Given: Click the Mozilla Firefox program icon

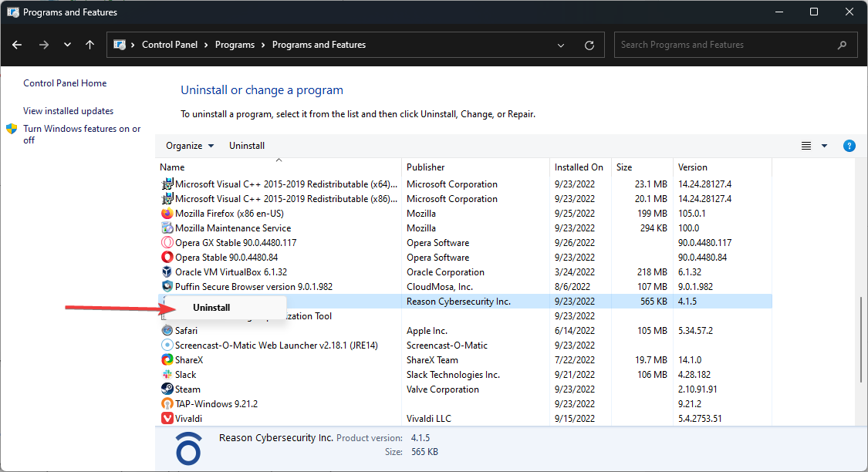Looking at the screenshot, I should pyautogui.click(x=167, y=214).
